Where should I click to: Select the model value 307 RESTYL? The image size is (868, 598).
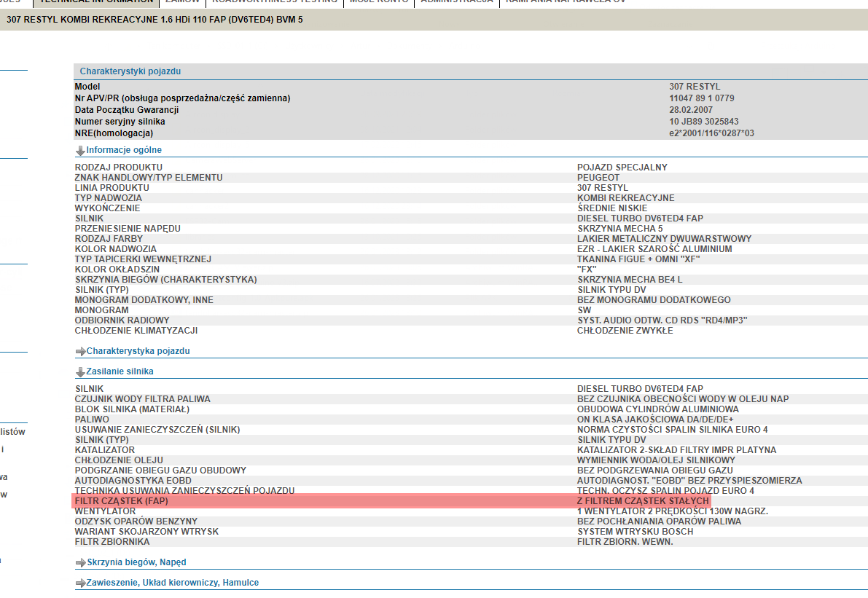click(x=695, y=87)
